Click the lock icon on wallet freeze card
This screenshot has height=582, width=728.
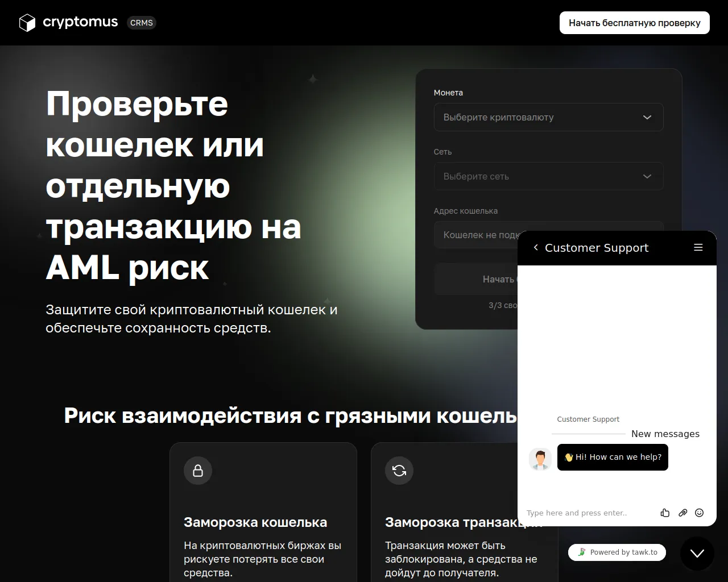198,471
